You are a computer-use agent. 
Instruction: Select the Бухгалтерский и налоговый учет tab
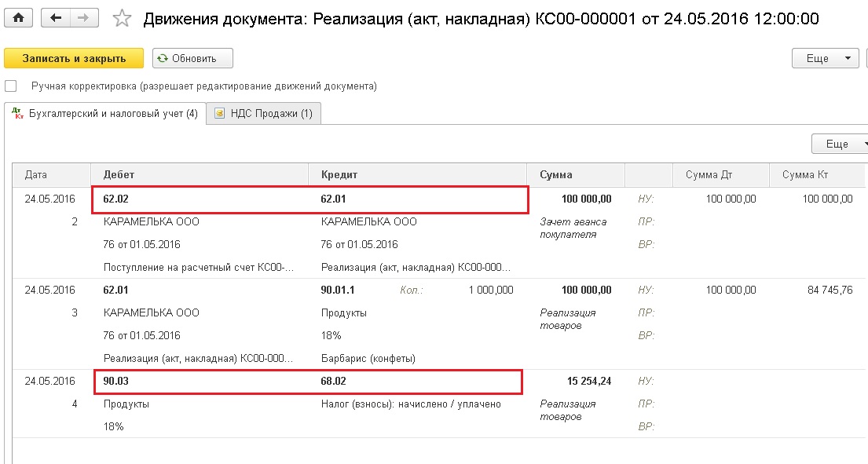[x=112, y=114]
